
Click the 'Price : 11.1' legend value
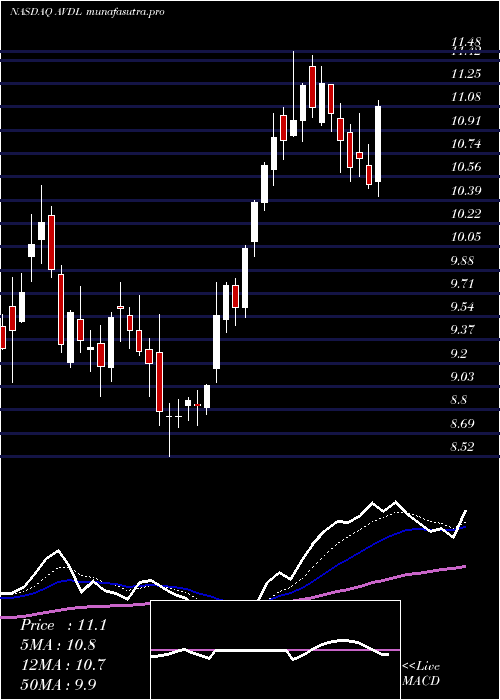coord(63,625)
